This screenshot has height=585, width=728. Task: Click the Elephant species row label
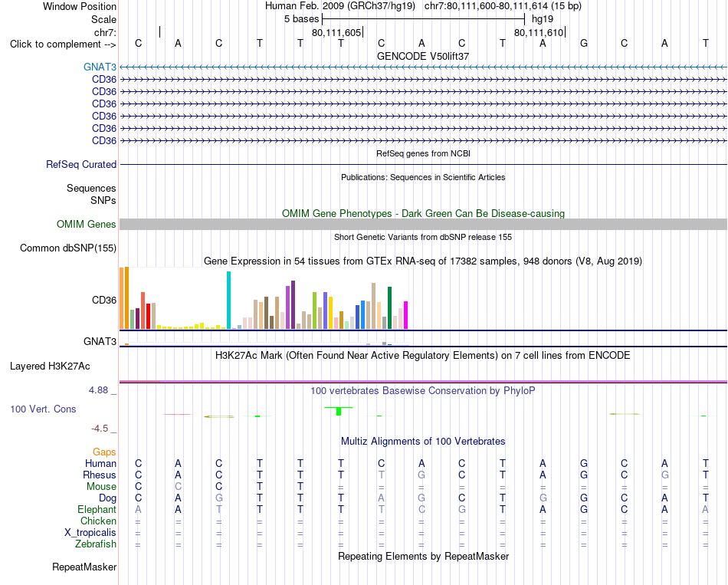(97, 510)
